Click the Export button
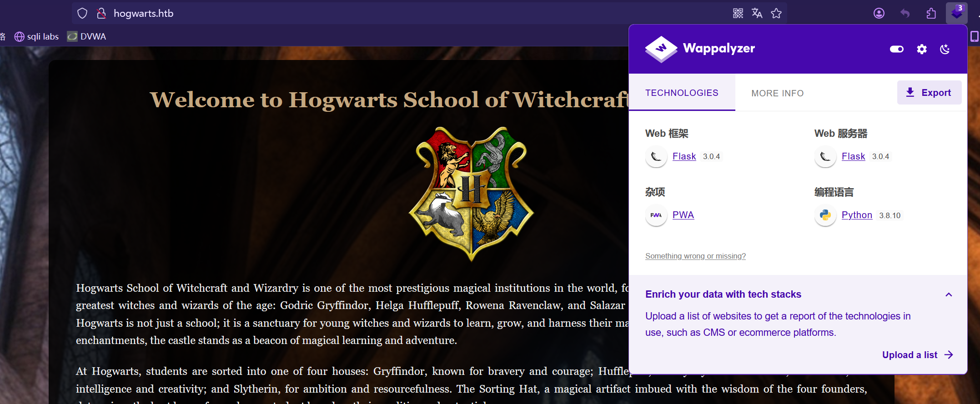The height and width of the screenshot is (404, 980). [x=929, y=93]
